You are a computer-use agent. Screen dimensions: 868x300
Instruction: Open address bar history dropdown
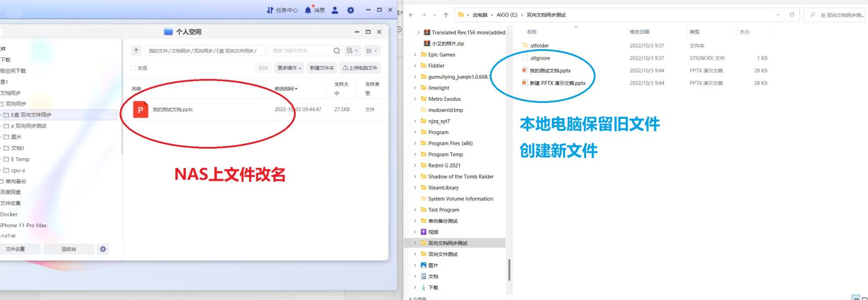pos(778,14)
